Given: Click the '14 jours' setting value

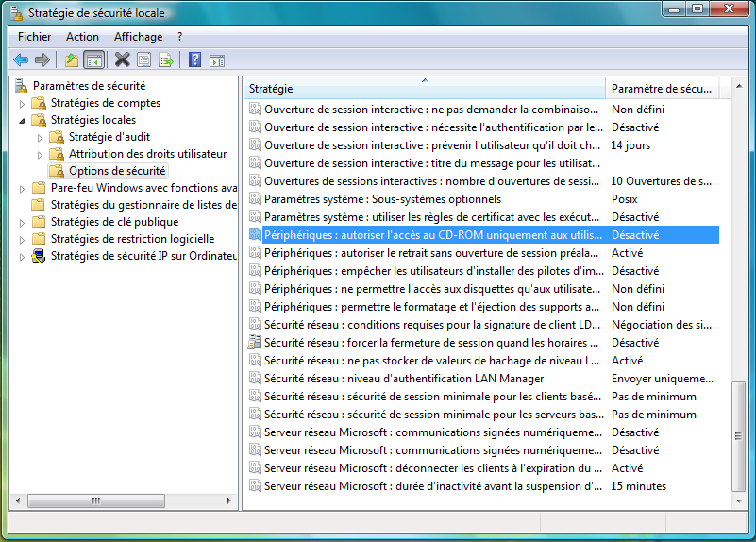Looking at the screenshot, I should click(630, 145).
